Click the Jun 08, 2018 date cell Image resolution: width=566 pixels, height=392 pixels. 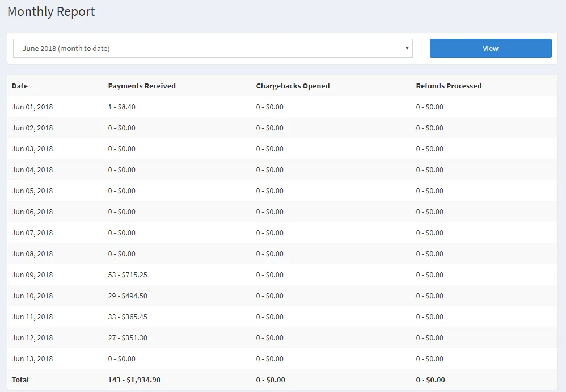click(32, 254)
